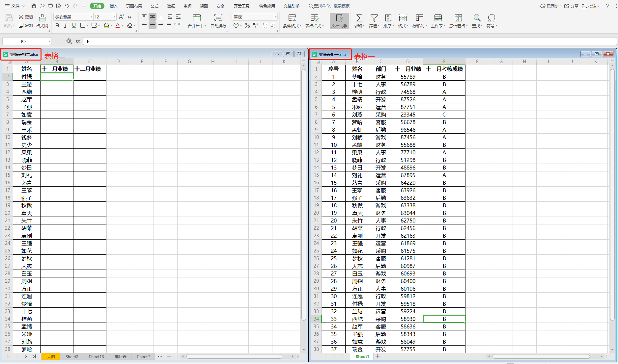The width and height of the screenshot is (618, 364).
Task: Click the yellow fill color swatch
Action: coord(106,26)
